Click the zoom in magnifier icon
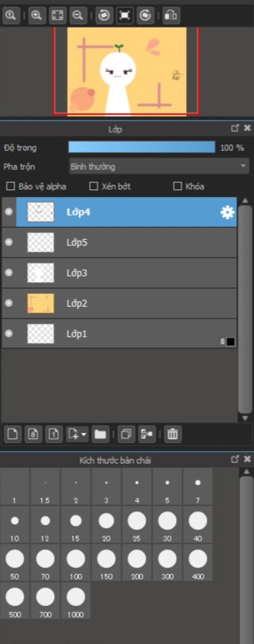 (36, 16)
